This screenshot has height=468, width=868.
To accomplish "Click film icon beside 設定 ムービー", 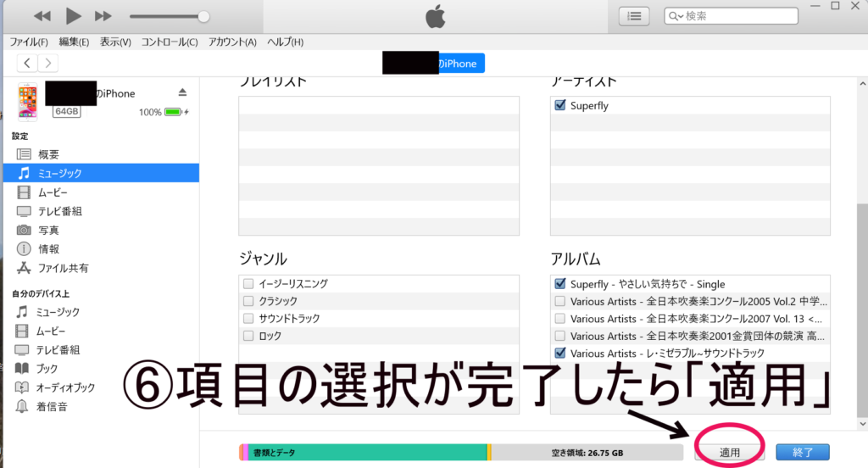I will (24, 192).
